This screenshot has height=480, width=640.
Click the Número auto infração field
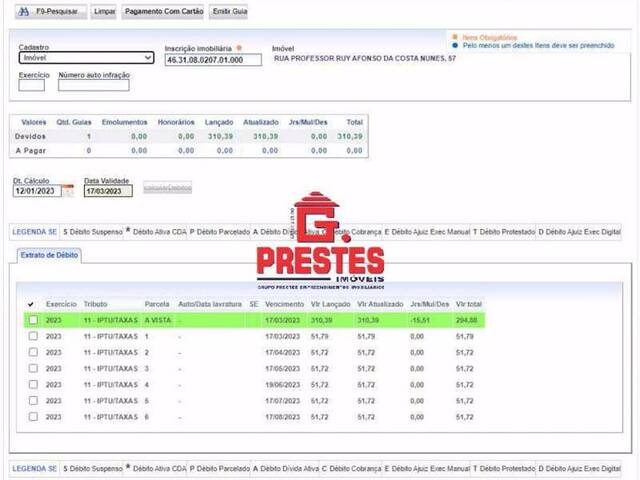point(94,86)
